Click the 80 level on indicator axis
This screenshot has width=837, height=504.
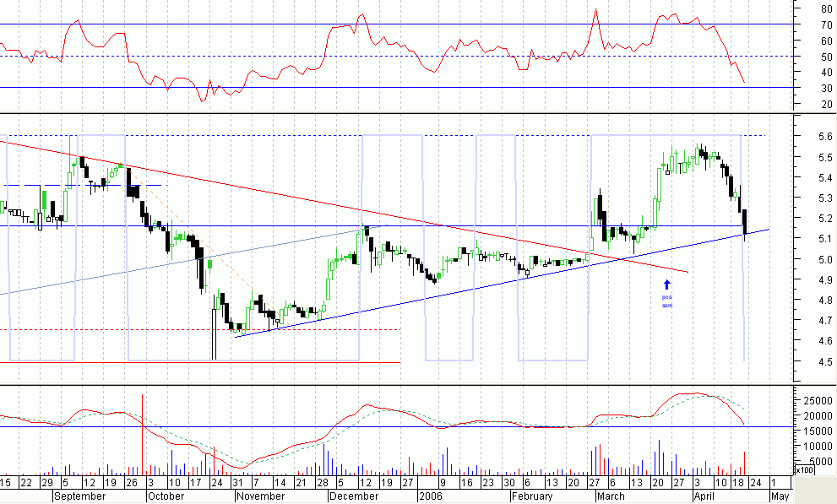(827, 8)
